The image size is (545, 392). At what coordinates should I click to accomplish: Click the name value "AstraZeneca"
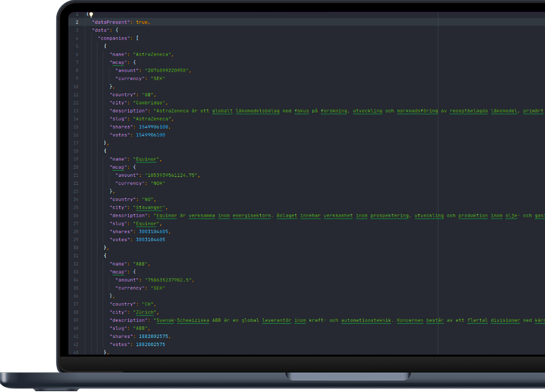pos(152,54)
